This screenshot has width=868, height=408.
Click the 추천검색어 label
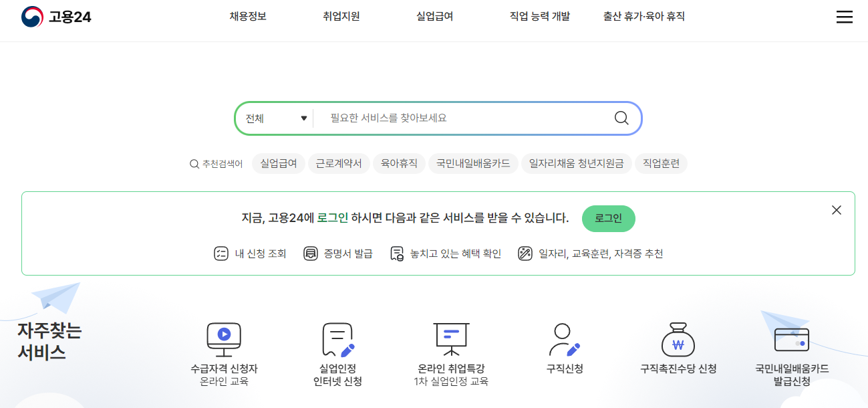coord(223,164)
